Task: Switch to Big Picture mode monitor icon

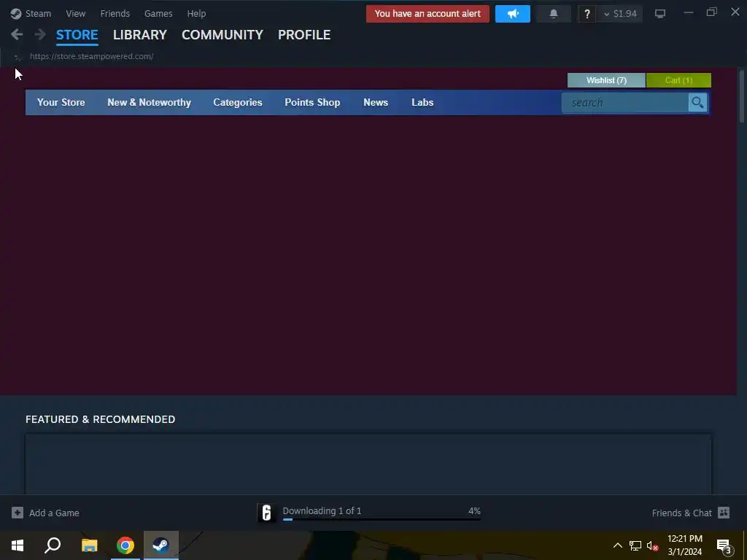Action: pyautogui.click(x=659, y=13)
